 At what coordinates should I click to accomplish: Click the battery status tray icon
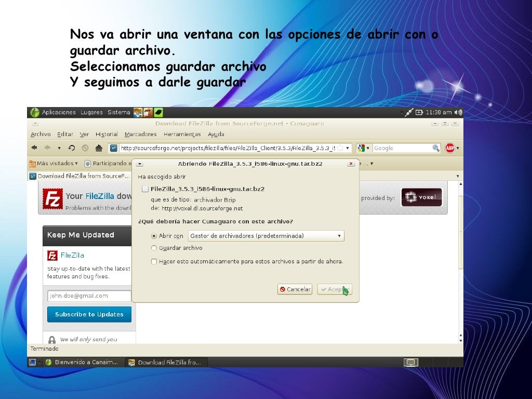(419, 112)
